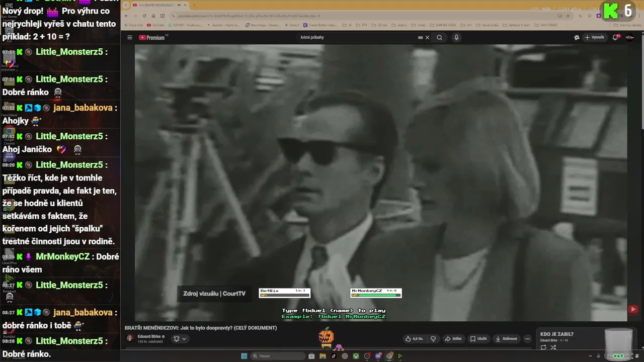Open the KDO JE ZABIL? playlist title
The width and height of the screenshot is (644, 362).
[557, 334]
